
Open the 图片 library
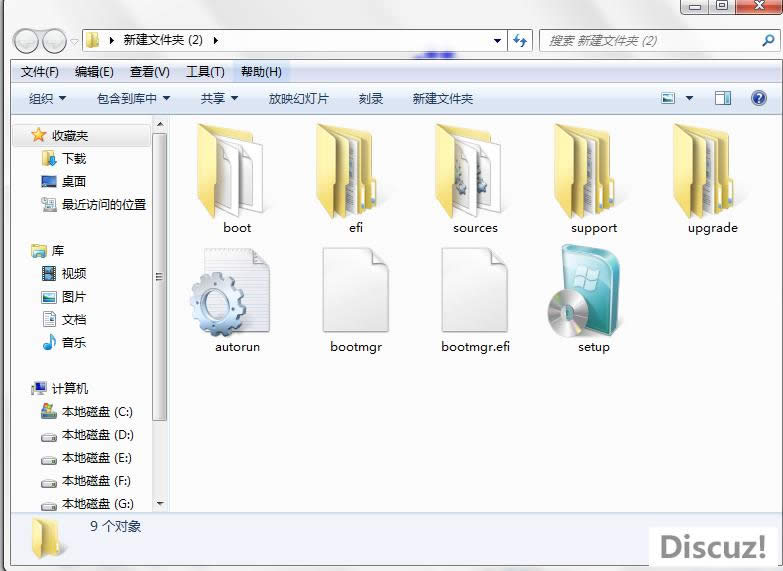63,297
